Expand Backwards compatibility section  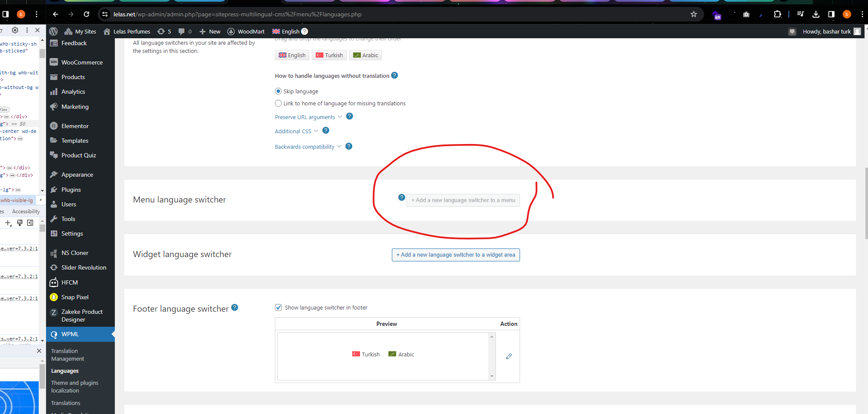click(308, 147)
